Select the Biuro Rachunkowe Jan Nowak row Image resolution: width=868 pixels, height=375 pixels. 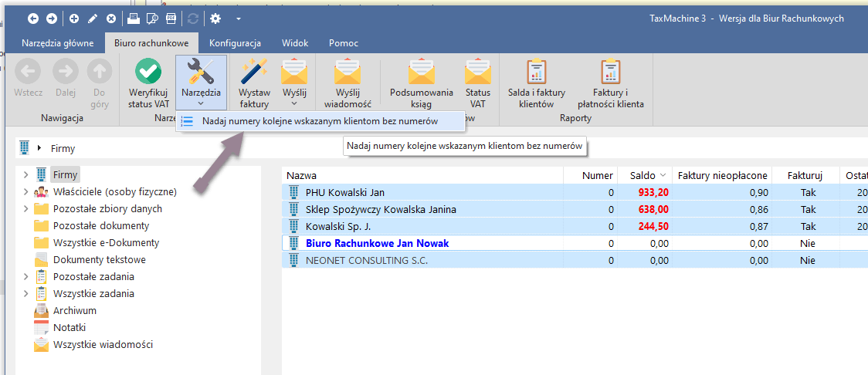pos(377,243)
